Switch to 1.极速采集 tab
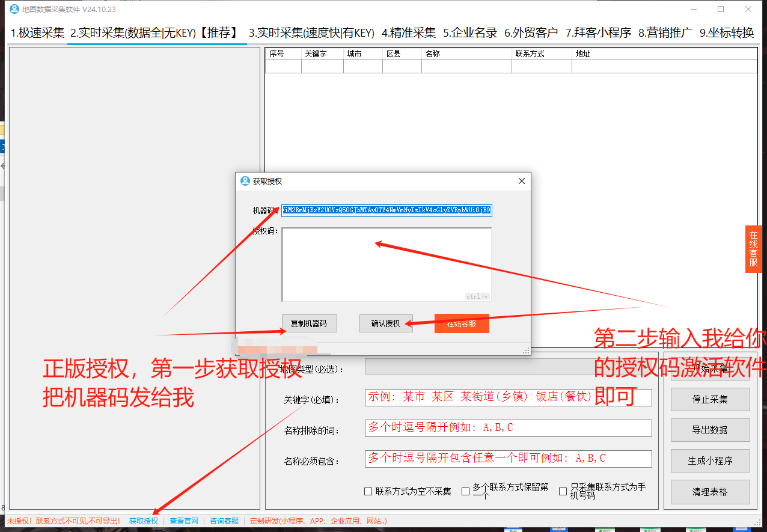The width and height of the screenshot is (767, 532). pos(37,33)
